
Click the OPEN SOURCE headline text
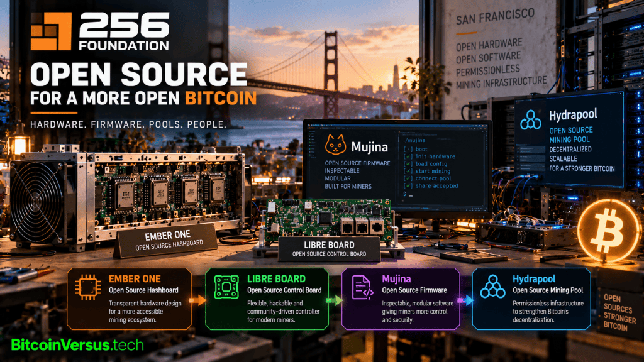pyautogui.click(x=139, y=74)
